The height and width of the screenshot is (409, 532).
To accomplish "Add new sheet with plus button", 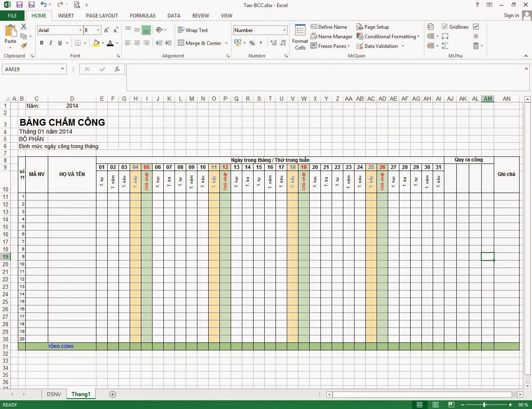I will (112, 394).
